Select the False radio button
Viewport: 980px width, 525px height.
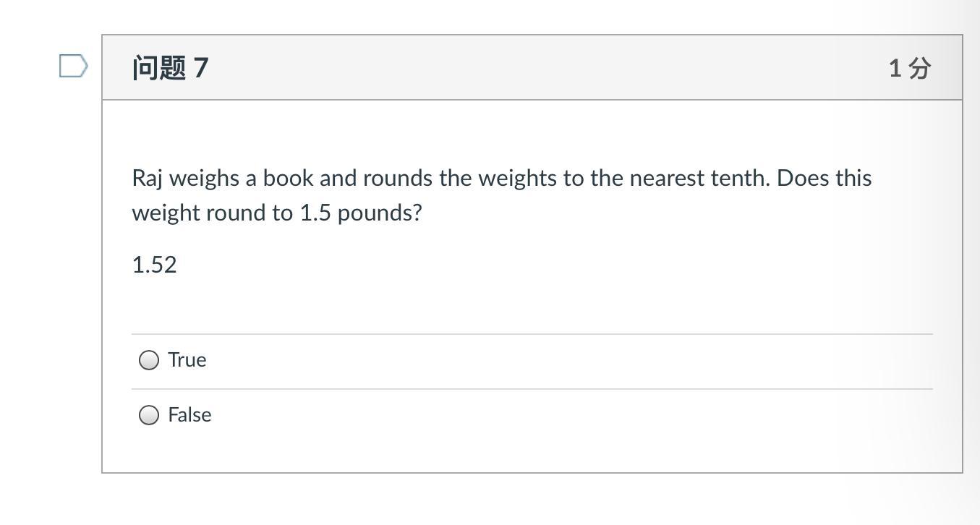(149, 415)
